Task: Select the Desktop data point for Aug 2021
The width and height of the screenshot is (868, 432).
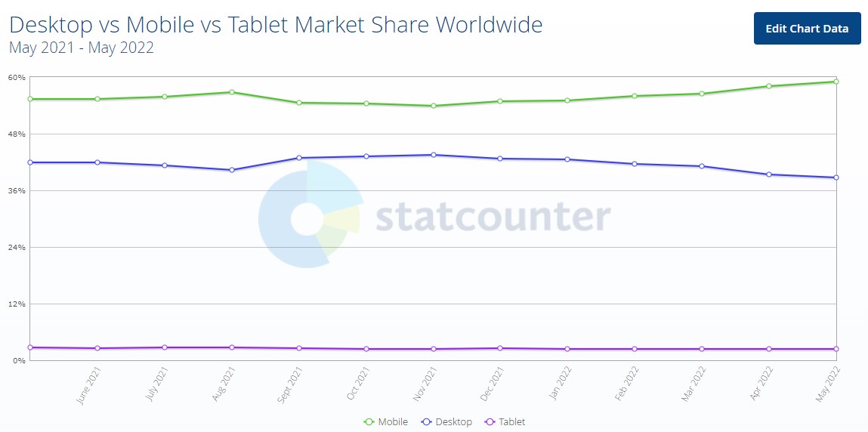Action: [232, 170]
